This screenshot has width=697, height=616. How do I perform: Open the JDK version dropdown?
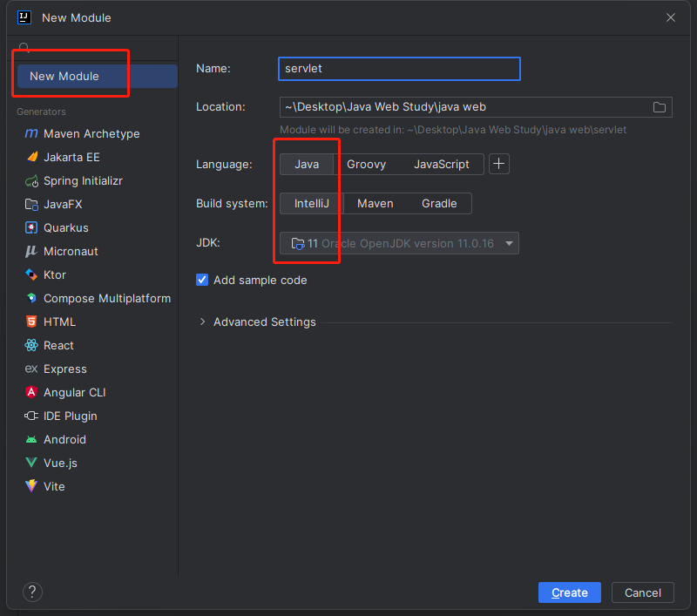click(508, 244)
